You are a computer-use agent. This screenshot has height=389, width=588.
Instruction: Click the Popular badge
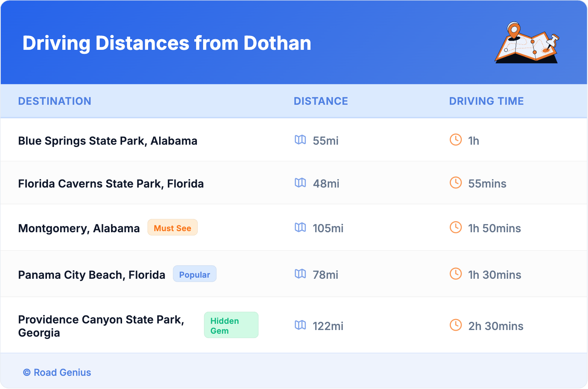click(195, 274)
